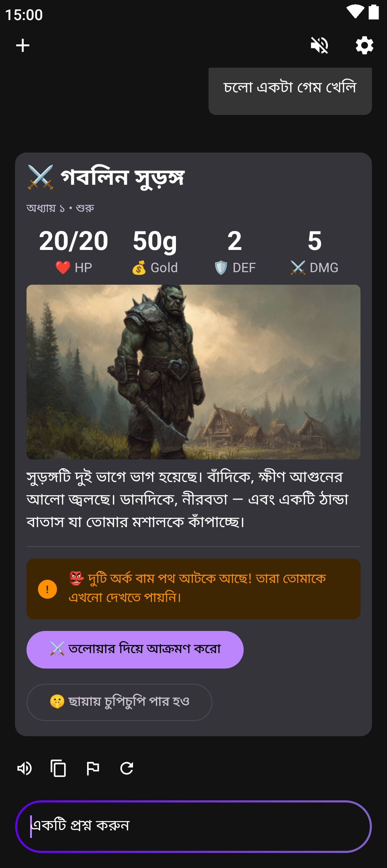Start a new chat with plus icon
Screen dimensions: 387x868
pos(23,45)
